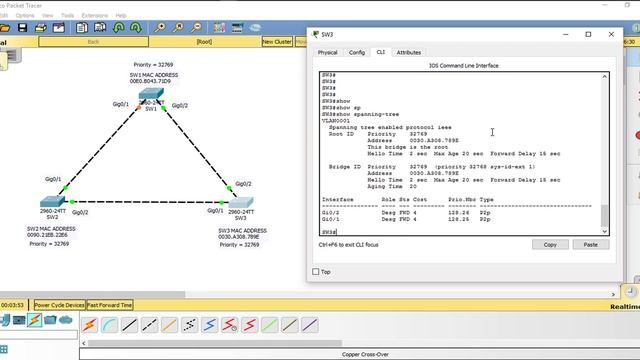Click the CLI scrollbar down arrow

point(604,231)
